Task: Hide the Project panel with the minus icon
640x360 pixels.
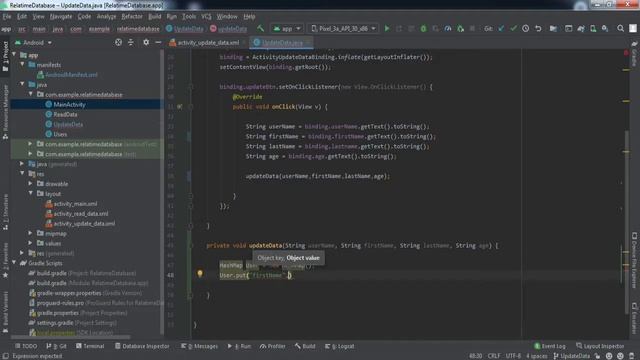Action: [158, 42]
